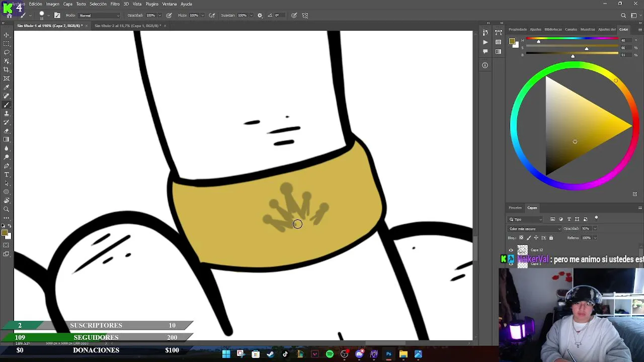
Task: Select the Zoom tool in left toolbar
Action: (x=7, y=209)
